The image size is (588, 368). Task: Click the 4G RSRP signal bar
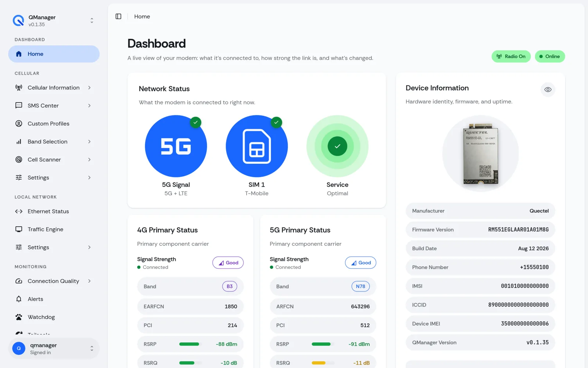pos(190,344)
